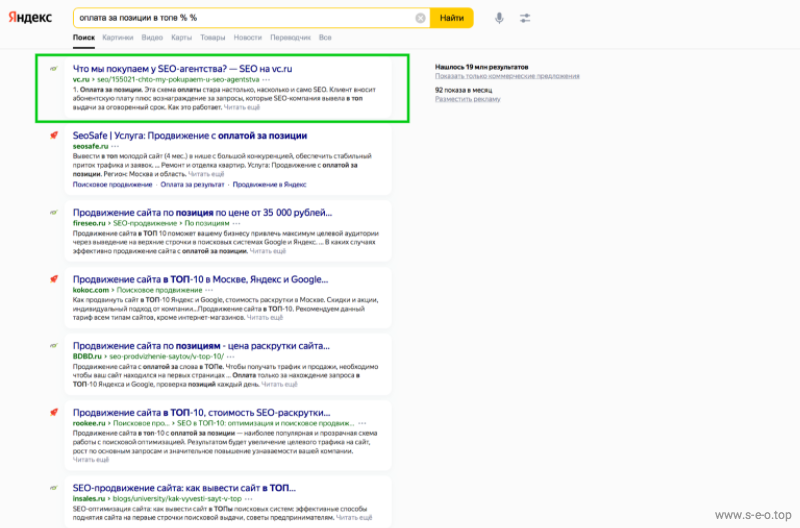Open more options dots for insales.ru result
The width and height of the screenshot is (800, 528).
click(x=249, y=499)
